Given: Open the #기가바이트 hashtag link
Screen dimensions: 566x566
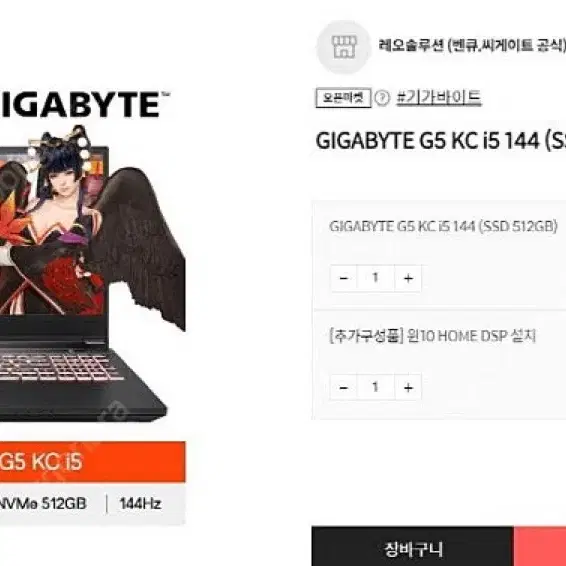Looking at the screenshot, I should 439,97.
